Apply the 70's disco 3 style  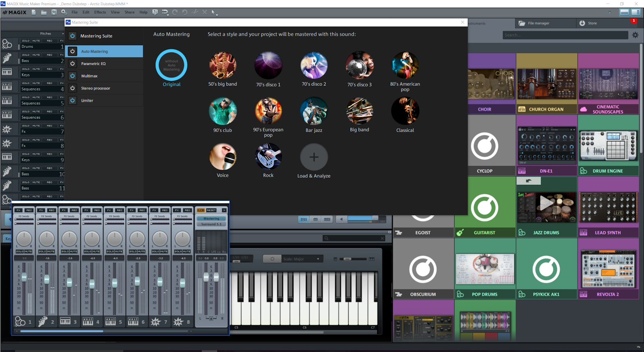click(x=359, y=65)
